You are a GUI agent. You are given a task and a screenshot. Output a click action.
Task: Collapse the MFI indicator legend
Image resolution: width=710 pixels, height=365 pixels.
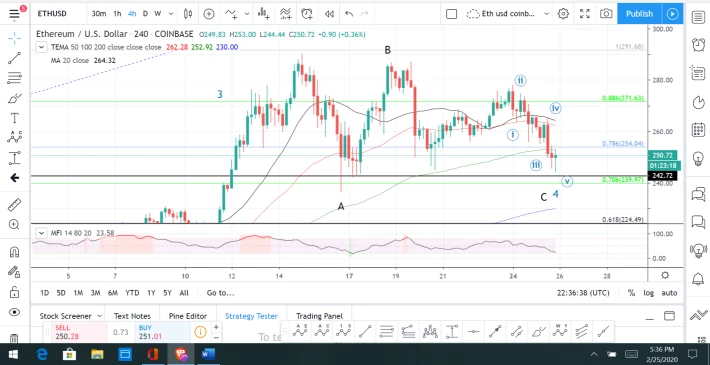[x=41, y=233]
